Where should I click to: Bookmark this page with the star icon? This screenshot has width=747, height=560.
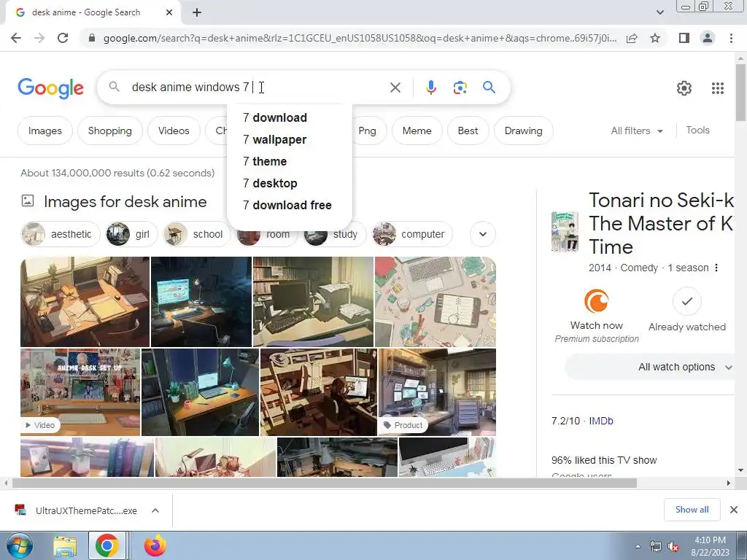pyautogui.click(x=655, y=38)
